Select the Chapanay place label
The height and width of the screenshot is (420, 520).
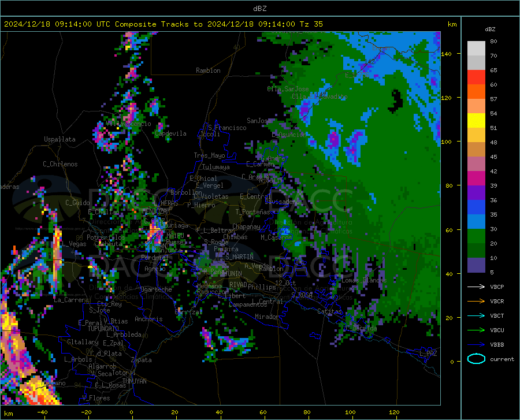[246, 226]
